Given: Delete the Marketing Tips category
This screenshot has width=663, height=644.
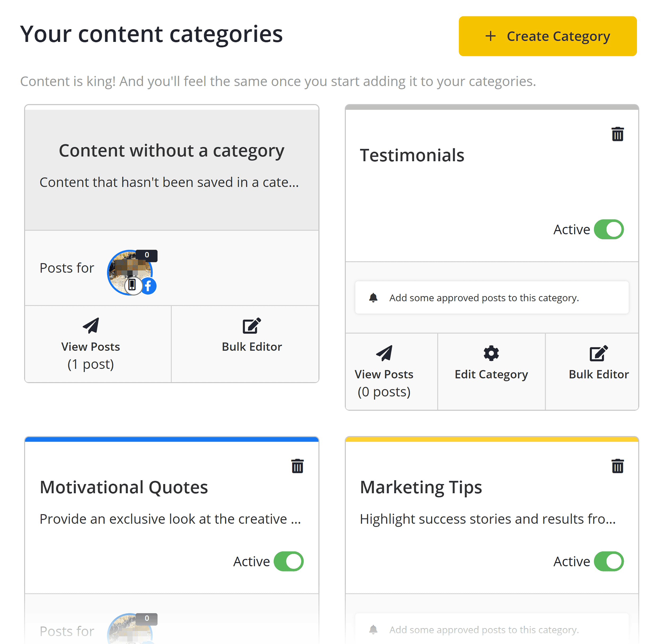Looking at the screenshot, I should click(x=617, y=466).
